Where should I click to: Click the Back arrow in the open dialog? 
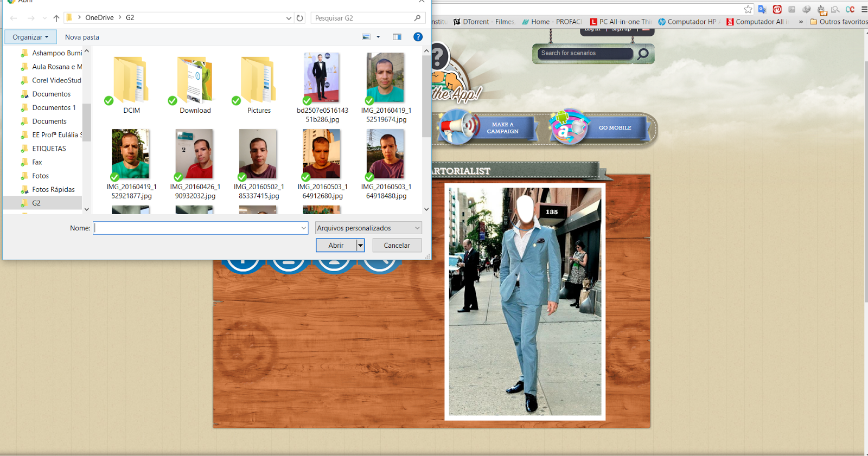(x=14, y=18)
